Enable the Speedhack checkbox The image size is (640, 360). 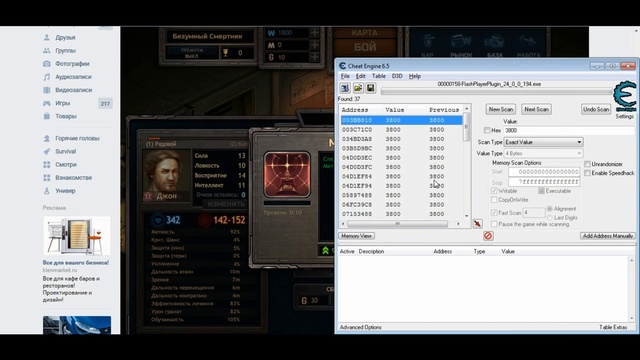click(x=587, y=173)
